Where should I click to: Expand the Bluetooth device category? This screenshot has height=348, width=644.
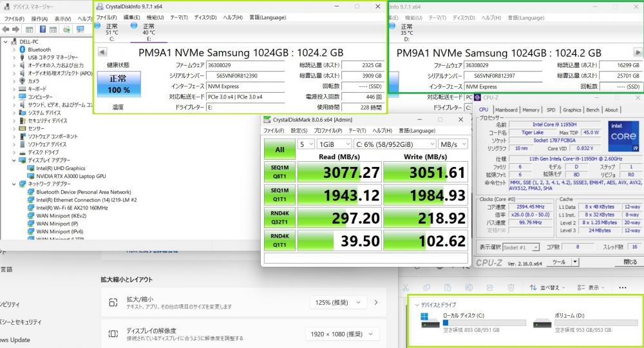point(15,50)
